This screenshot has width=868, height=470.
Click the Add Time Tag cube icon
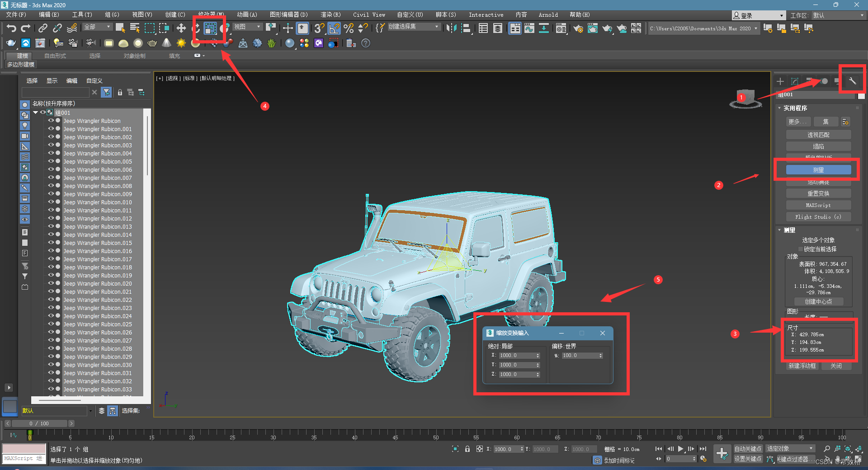(598, 461)
